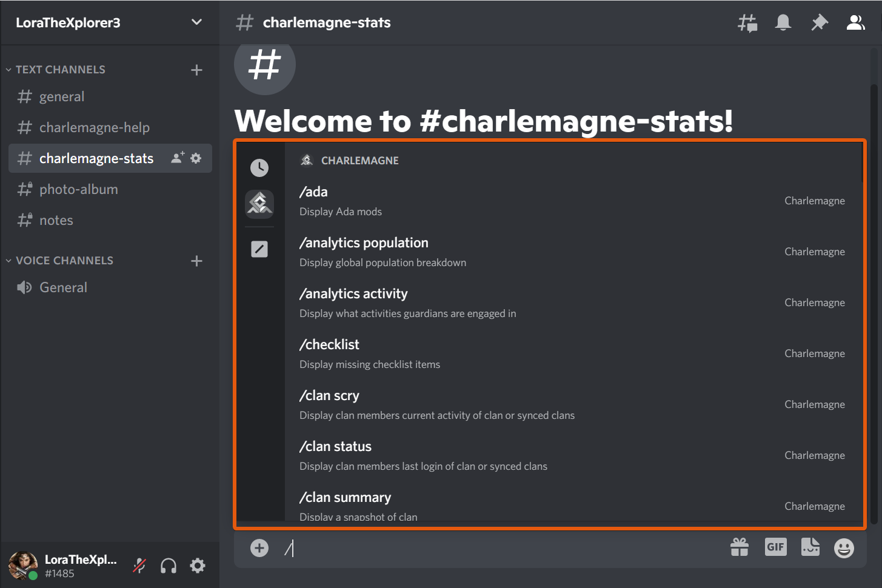Open User Settings gear icon
Screen dimensions: 882x588
click(198, 566)
